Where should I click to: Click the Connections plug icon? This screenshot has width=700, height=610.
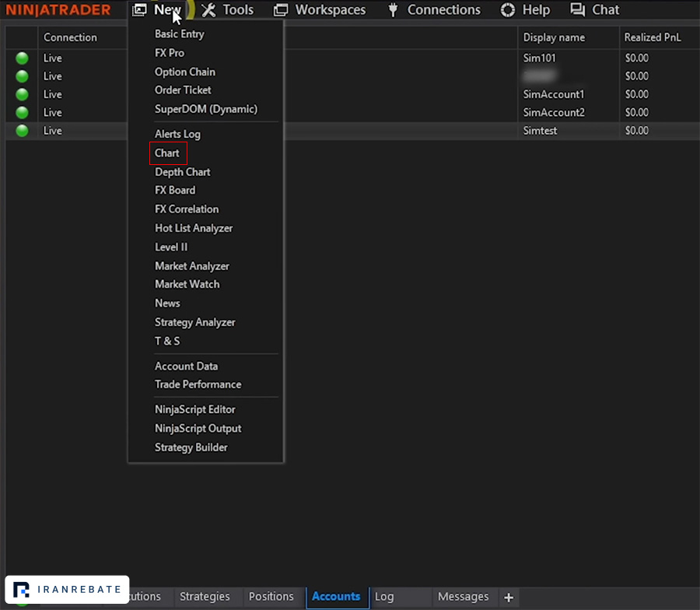(393, 10)
